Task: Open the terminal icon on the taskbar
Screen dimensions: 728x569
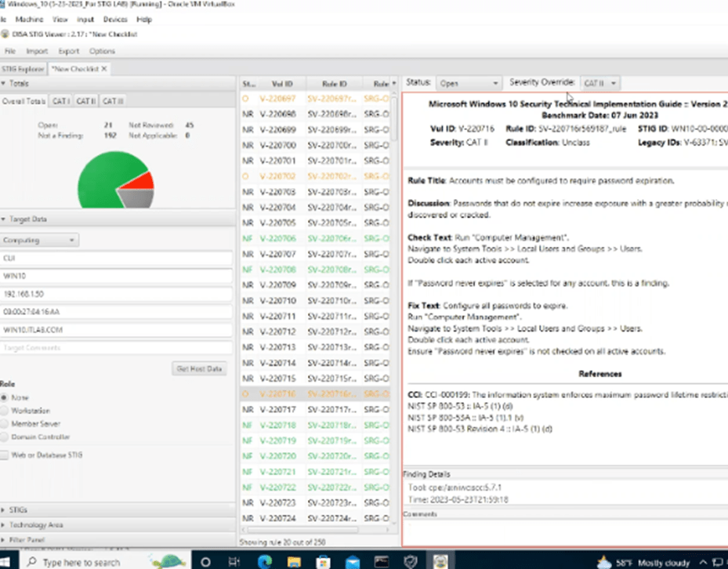Action: point(382,561)
